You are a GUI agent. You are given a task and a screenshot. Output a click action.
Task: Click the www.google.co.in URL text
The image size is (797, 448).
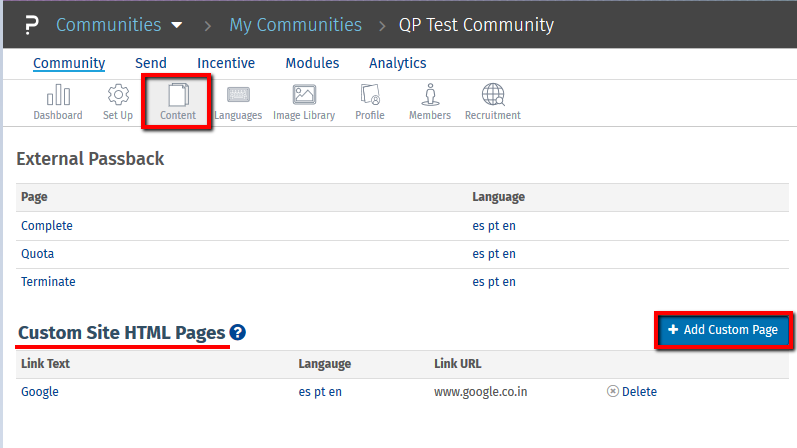(x=480, y=392)
